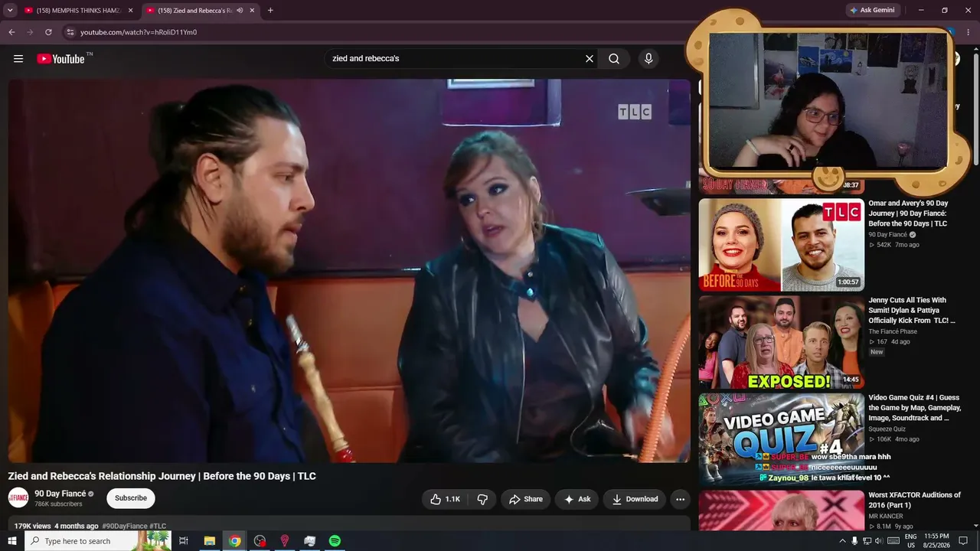Expand the Chrome tab search dropdown
The width and height of the screenshot is (980, 551).
[10, 11]
